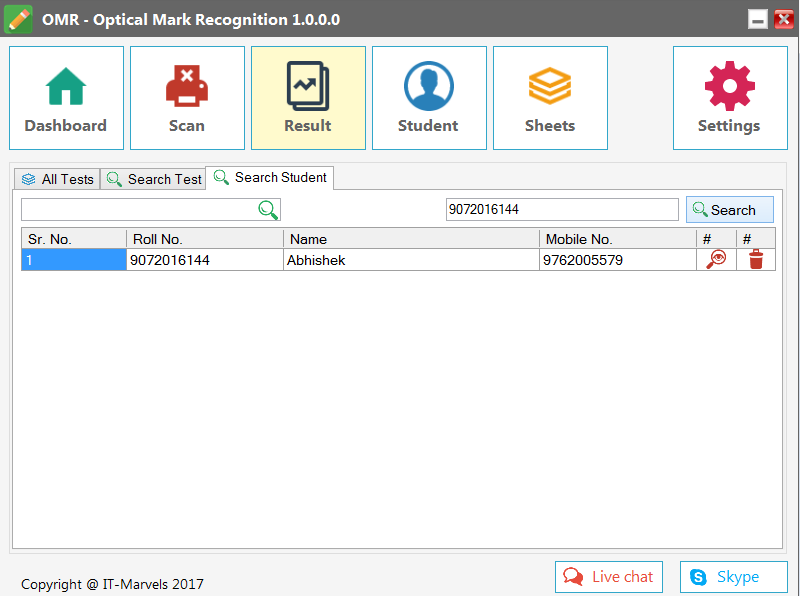Image resolution: width=800 pixels, height=596 pixels.
Task: Select the Mobile No. cell 9762005579
Action: [x=618, y=260]
